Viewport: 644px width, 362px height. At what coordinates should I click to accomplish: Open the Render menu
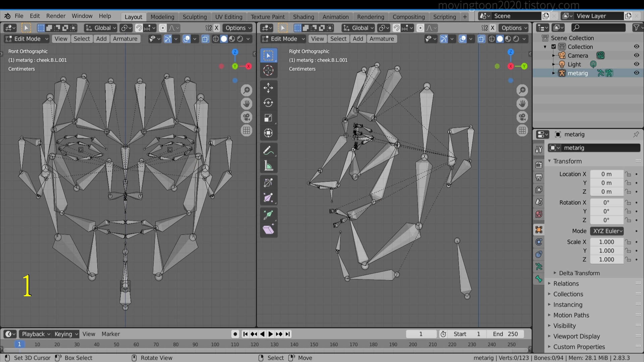point(56,16)
